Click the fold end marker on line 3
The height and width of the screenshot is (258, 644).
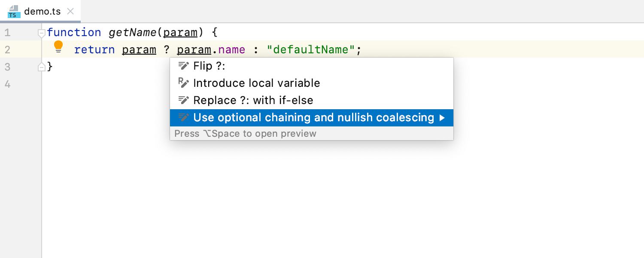tap(42, 67)
